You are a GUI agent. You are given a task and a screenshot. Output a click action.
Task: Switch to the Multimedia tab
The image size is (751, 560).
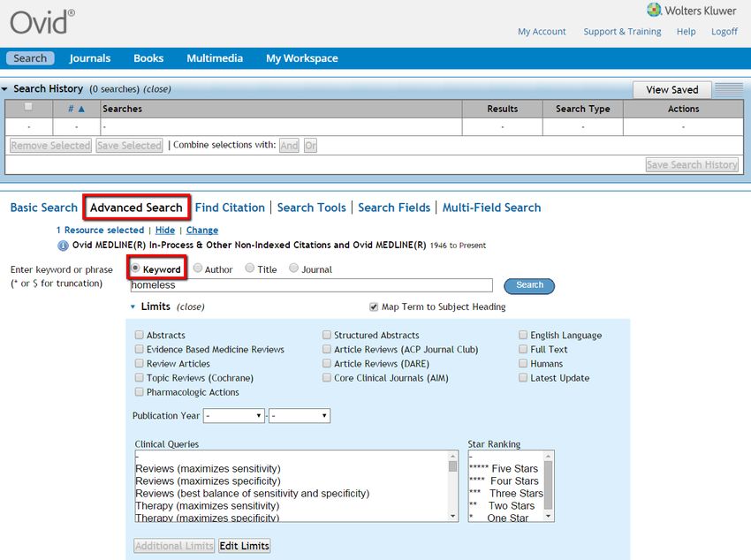click(x=215, y=58)
